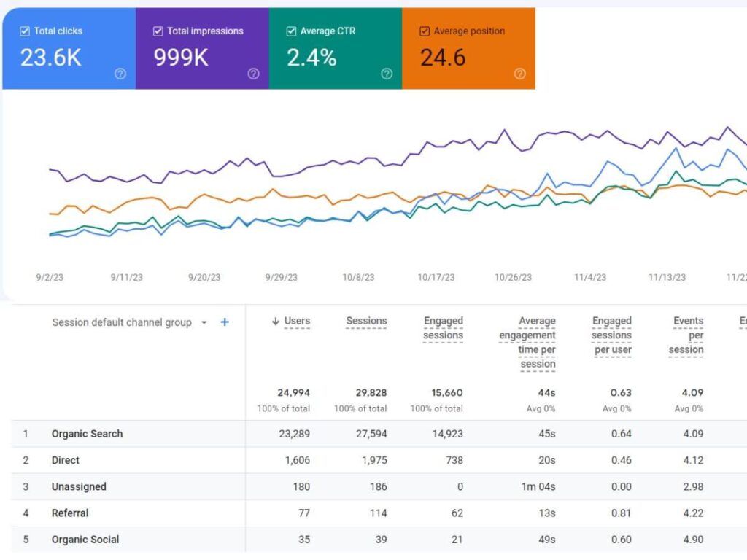Select the Organic Search row label
747x560 pixels.
tap(88, 434)
